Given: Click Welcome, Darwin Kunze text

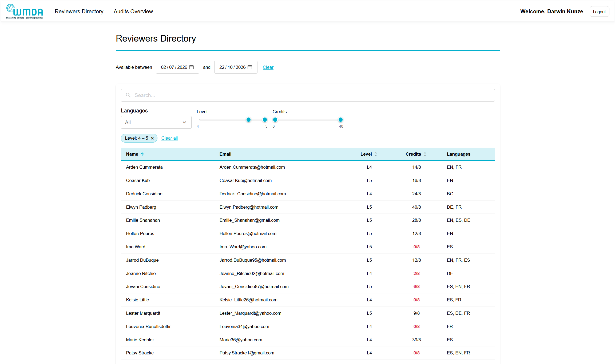Looking at the screenshot, I should (551, 11).
